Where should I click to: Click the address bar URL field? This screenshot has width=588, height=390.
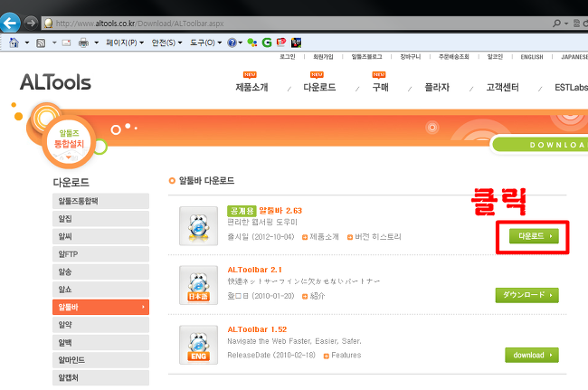point(296,24)
